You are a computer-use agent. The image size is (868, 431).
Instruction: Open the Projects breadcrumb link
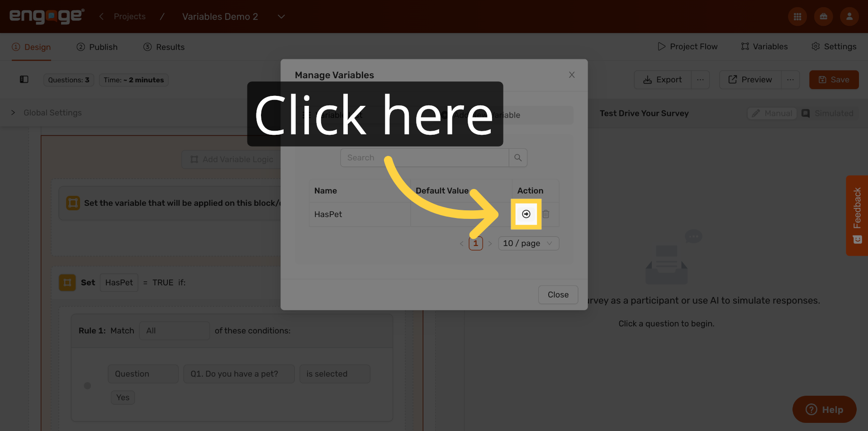(x=130, y=17)
